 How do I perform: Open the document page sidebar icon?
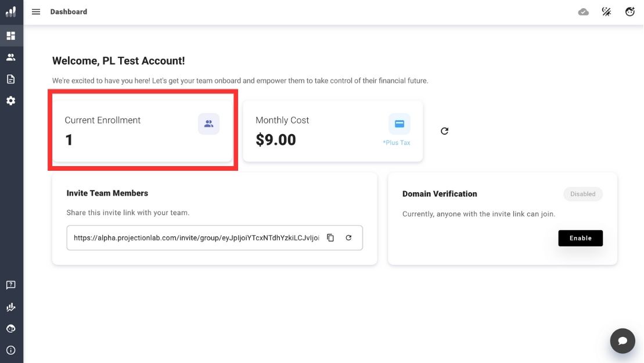(11, 79)
